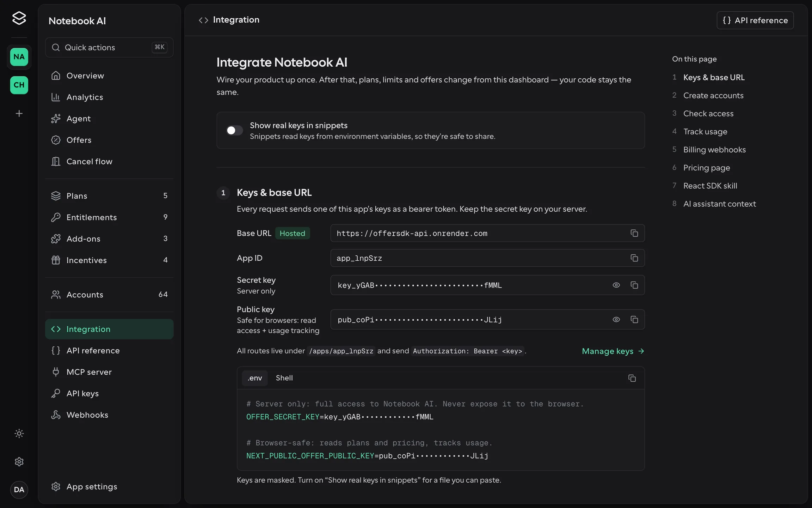Open Add-ons section
The width and height of the screenshot is (812, 508).
[x=109, y=239]
